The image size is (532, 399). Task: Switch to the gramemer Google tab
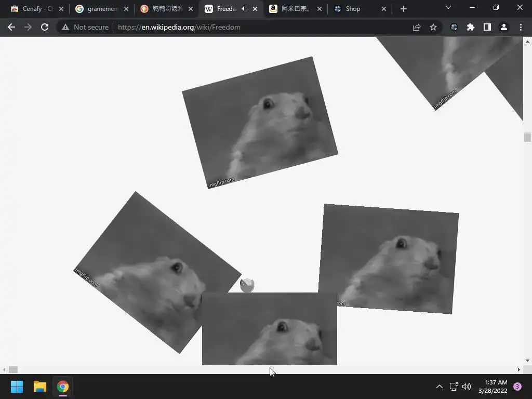[97, 9]
